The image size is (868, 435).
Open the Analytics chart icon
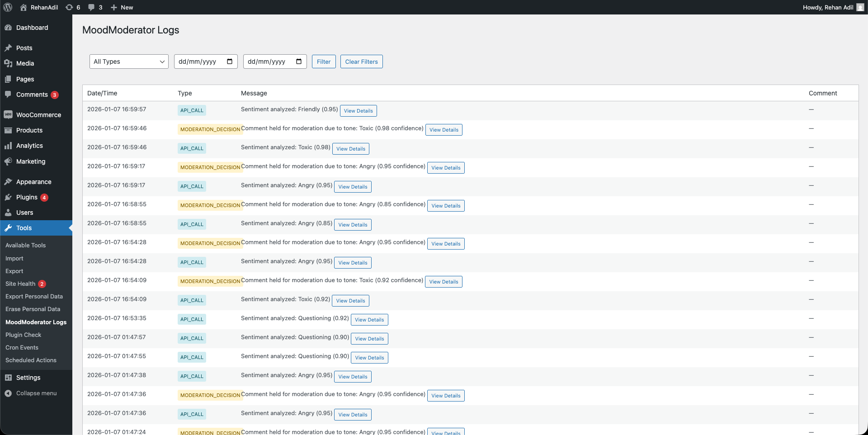point(9,146)
